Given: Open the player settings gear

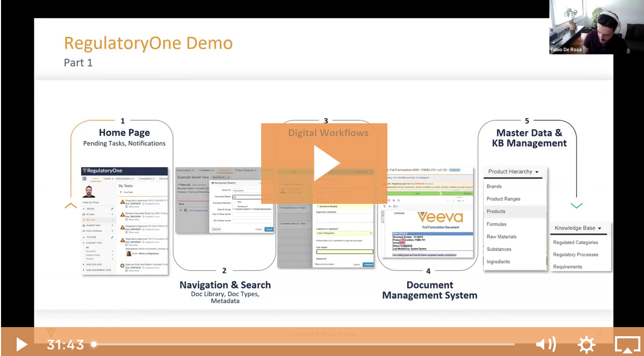Looking at the screenshot, I should pyautogui.click(x=586, y=344).
